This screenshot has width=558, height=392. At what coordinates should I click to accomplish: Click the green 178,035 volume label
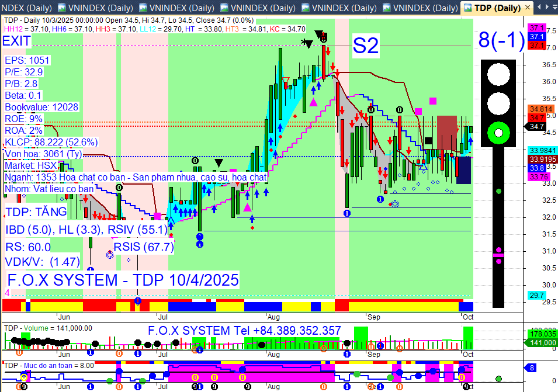543,334
